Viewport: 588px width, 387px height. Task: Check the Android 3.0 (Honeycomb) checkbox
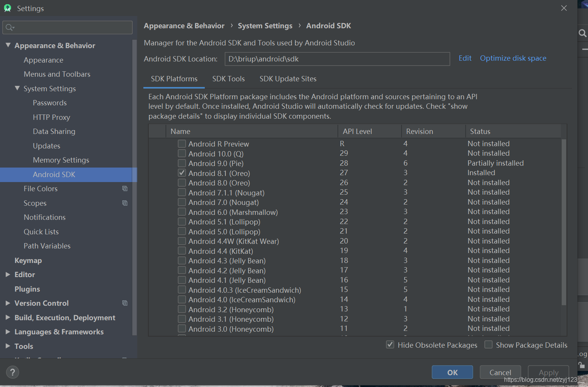tap(182, 329)
